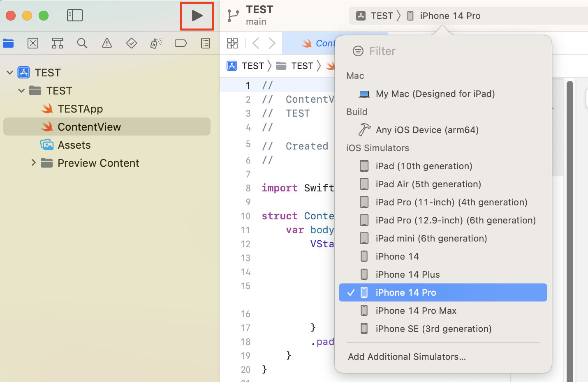The height and width of the screenshot is (382, 588).
Task: Click Add Additional Simulators…
Action: pyautogui.click(x=407, y=357)
